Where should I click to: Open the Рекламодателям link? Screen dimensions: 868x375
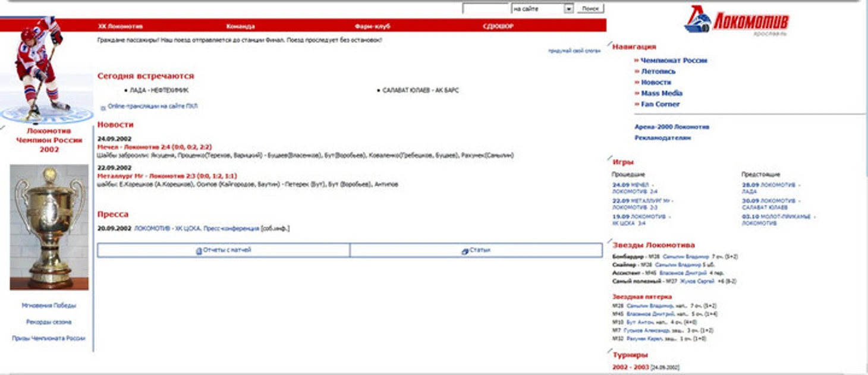[x=663, y=138]
